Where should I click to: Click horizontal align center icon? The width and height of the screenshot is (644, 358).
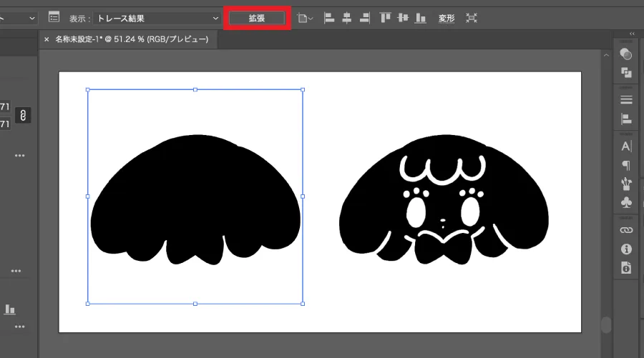point(346,18)
